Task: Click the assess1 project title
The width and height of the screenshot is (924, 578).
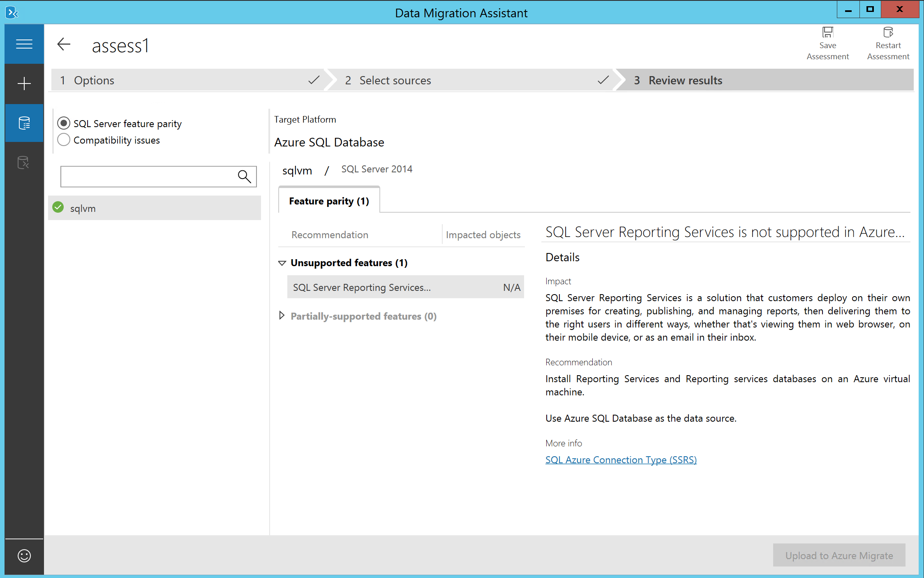Action: point(120,46)
